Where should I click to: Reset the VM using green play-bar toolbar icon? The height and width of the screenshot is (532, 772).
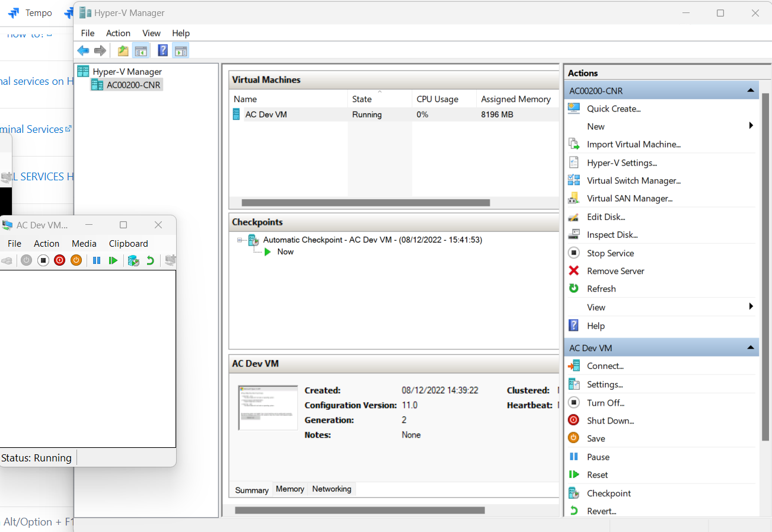point(113,260)
